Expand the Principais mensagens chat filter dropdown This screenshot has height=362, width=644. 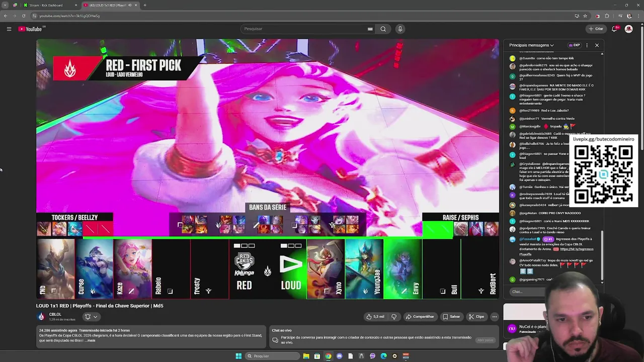[x=531, y=45]
